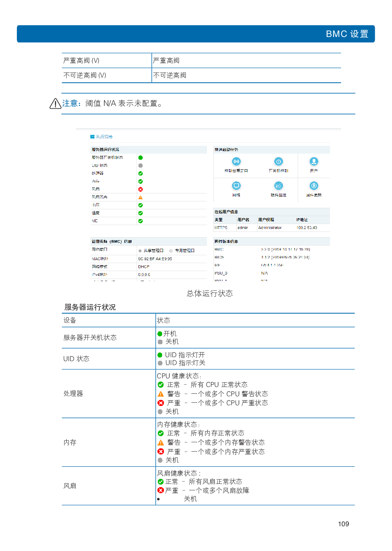
Task: Click the green ME status checkmark
Action: [141, 221]
